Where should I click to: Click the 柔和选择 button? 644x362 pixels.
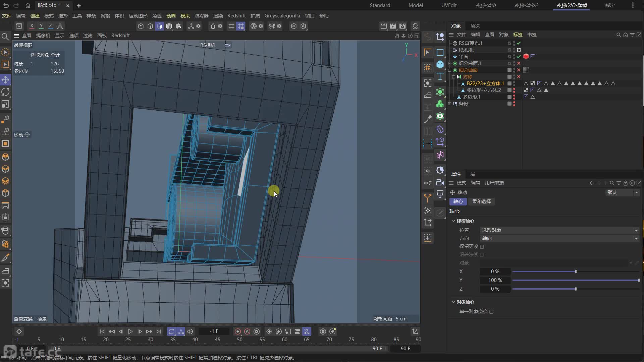[481, 201]
